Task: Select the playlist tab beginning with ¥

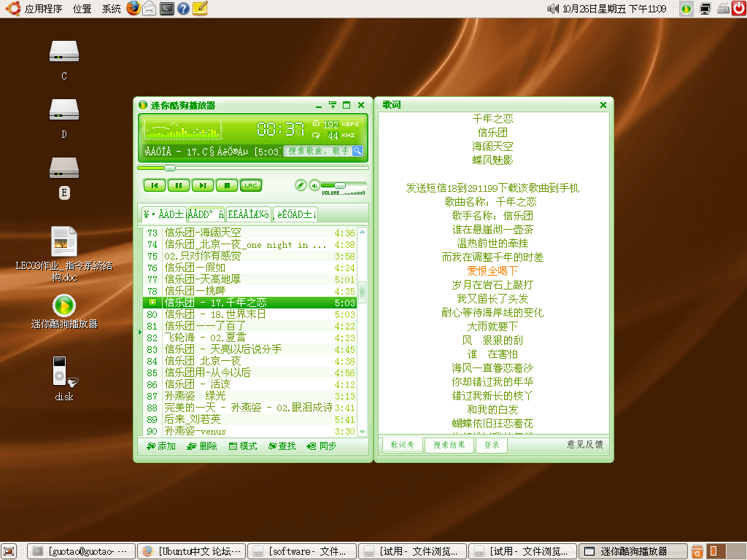Action: [x=164, y=214]
